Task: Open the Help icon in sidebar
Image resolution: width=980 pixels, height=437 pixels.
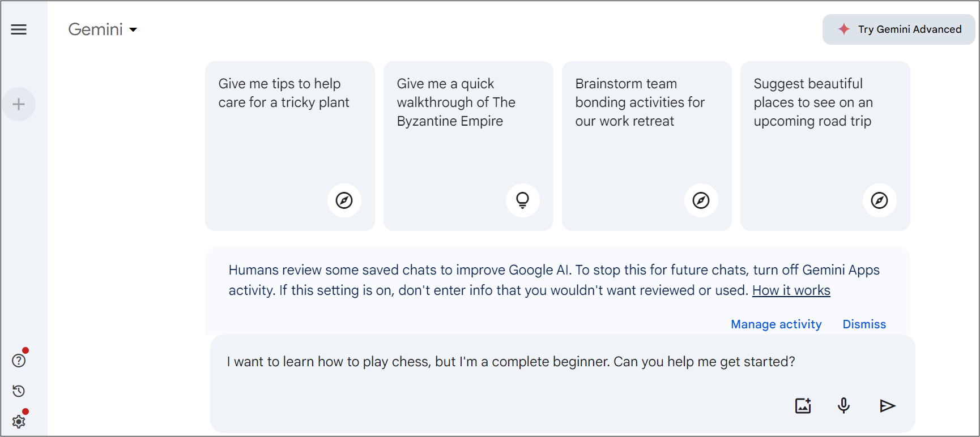Action: [19, 361]
